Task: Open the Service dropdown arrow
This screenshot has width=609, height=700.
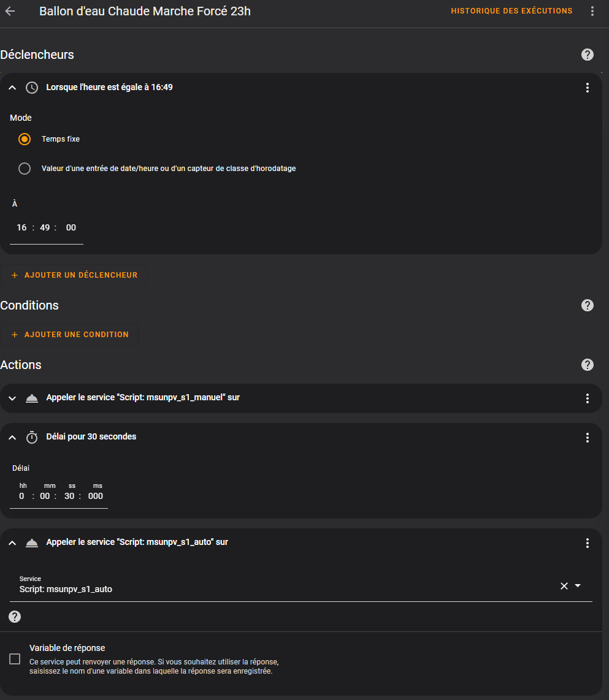Action: [x=578, y=585]
